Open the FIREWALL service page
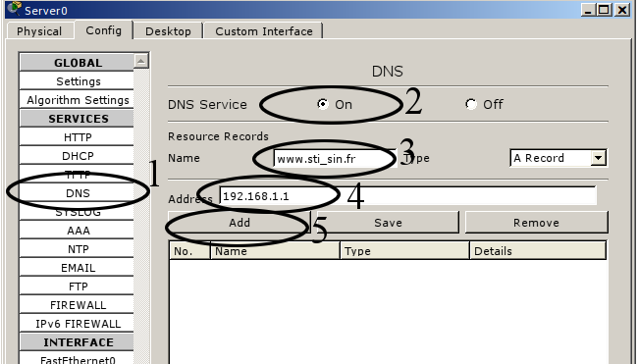Image resolution: width=638 pixels, height=364 pixels. [78, 305]
